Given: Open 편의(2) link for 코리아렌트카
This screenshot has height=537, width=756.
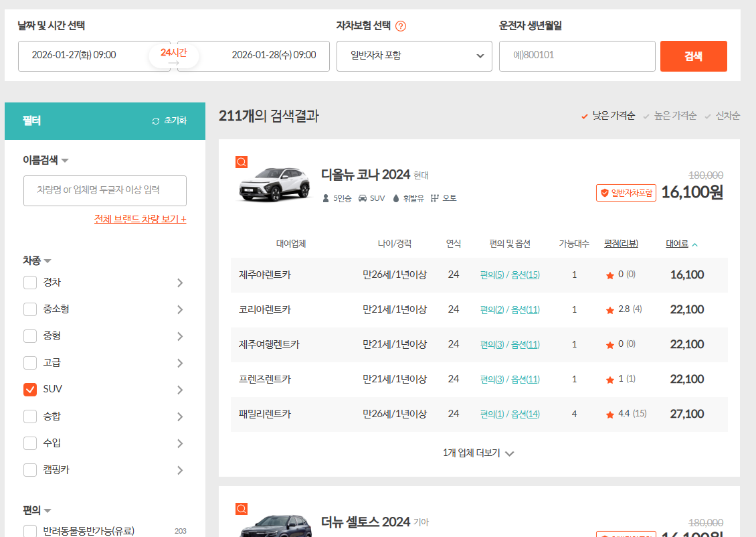Looking at the screenshot, I should tap(492, 310).
